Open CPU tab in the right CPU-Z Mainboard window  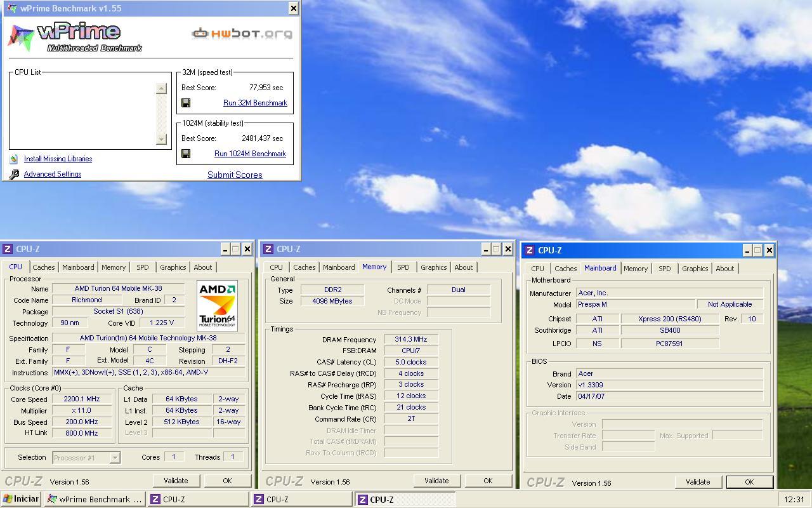[537, 269]
